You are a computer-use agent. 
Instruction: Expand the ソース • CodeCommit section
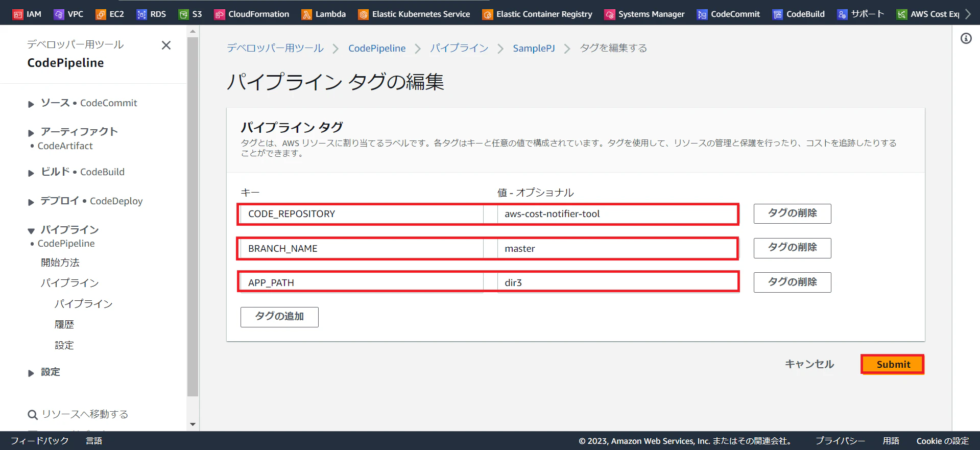(x=31, y=104)
